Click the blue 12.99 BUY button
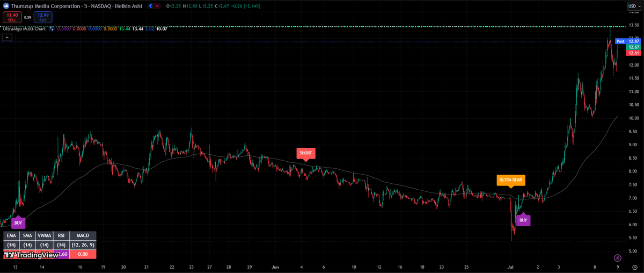 tap(44, 17)
